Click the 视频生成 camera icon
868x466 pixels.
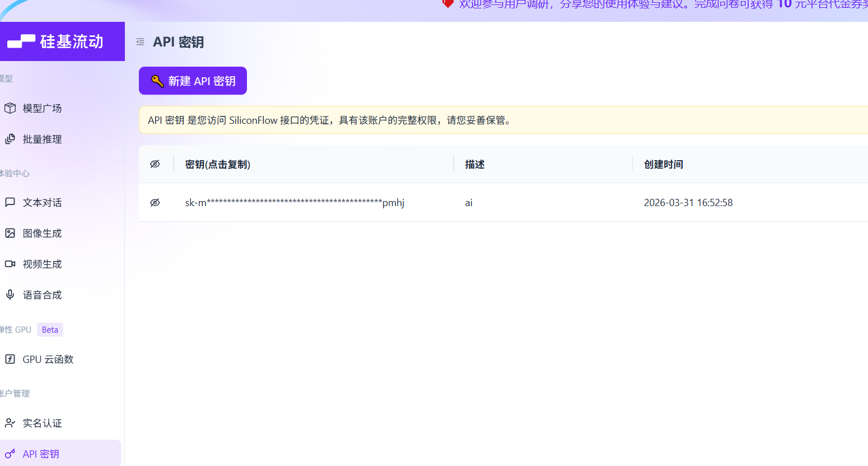pyautogui.click(x=10, y=264)
